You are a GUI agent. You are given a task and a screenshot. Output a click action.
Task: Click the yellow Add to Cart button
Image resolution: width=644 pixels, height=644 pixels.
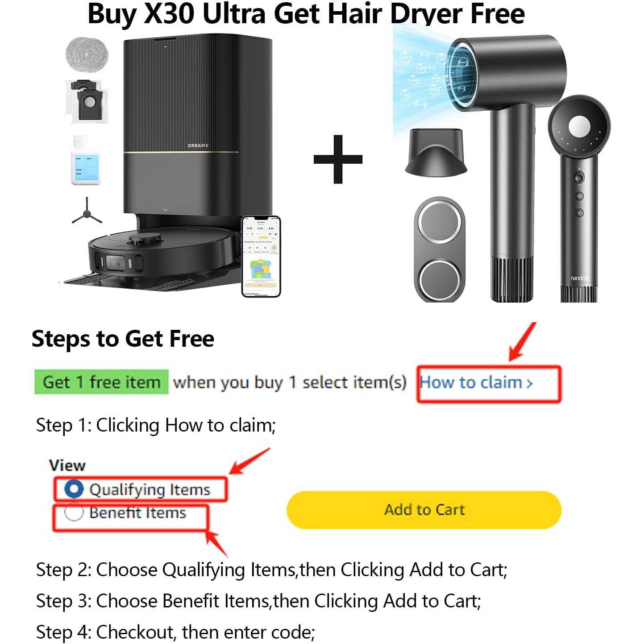[x=424, y=510]
